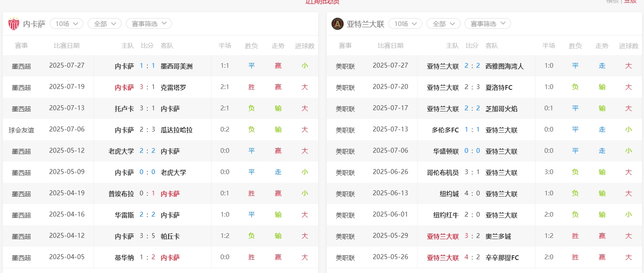
Task: Click 比赛日期 header in the 内卡萨 table
Action: pyautogui.click(x=67, y=46)
